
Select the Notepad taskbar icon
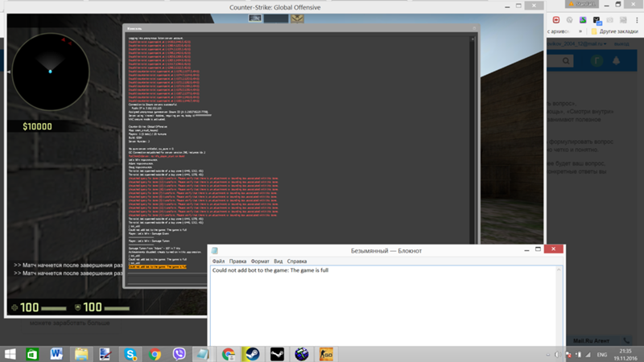(x=203, y=354)
